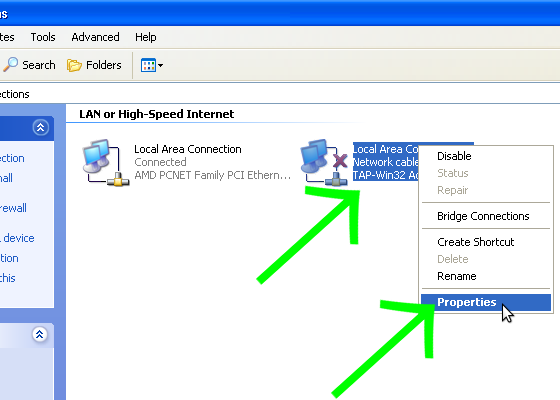Click the Search magnifier icon
This screenshot has height=400, width=560.
pos(10,65)
